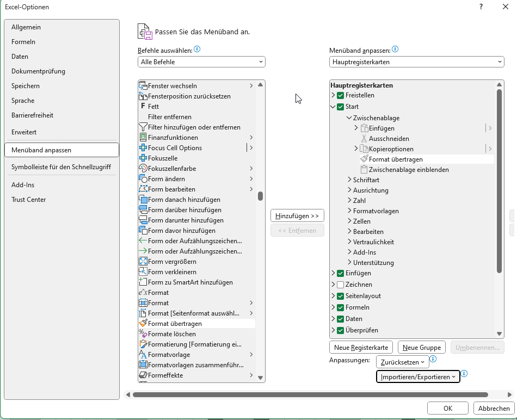This screenshot has height=420, width=517.
Task: Click the help question mark button
Action: pos(481,7)
